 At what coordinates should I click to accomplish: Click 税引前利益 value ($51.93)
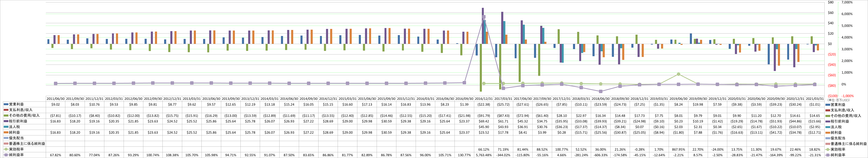point(776,121)
